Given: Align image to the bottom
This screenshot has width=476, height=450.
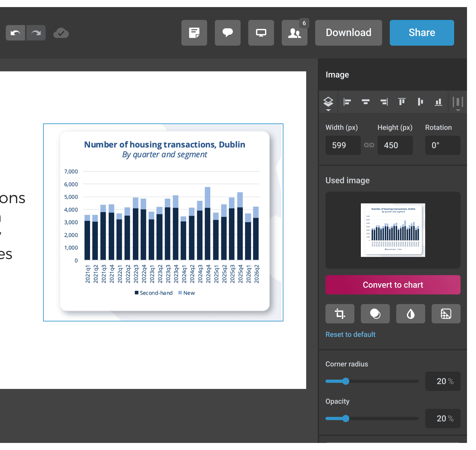Looking at the screenshot, I should pyautogui.click(x=438, y=102).
